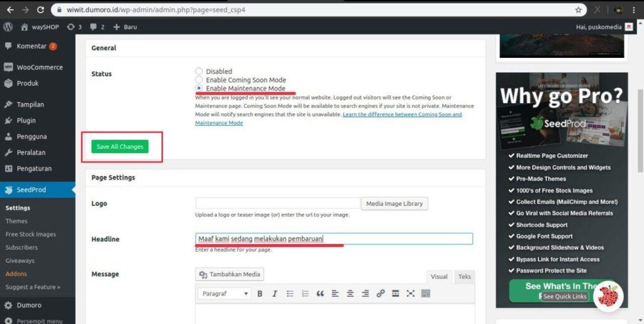644x324 pixels.
Task: Select Enable Maintenance Mode radio
Action: (x=199, y=88)
